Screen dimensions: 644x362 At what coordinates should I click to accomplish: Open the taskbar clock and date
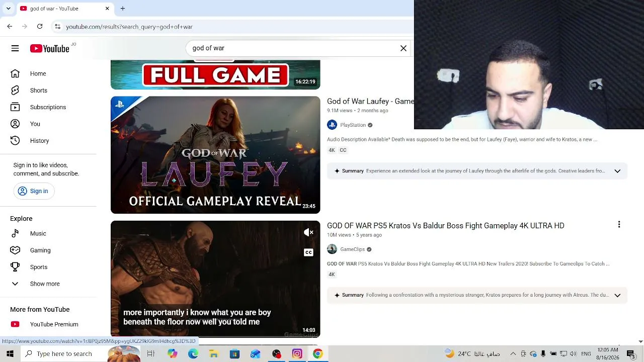[x=607, y=354]
